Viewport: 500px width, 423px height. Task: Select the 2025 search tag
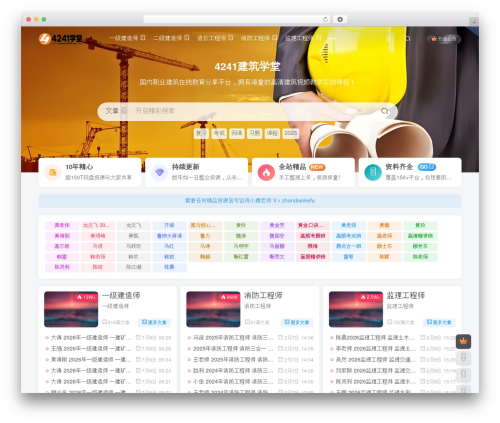coord(291,133)
